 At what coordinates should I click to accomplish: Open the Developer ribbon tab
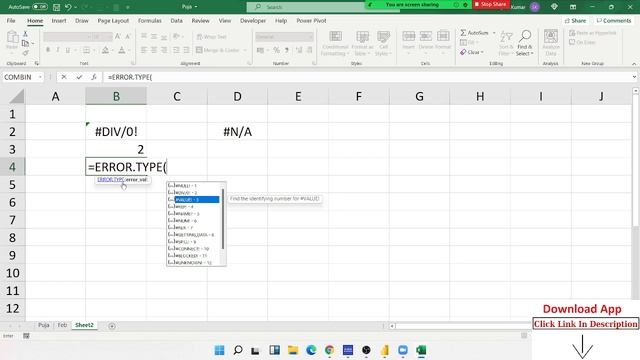pos(253,20)
